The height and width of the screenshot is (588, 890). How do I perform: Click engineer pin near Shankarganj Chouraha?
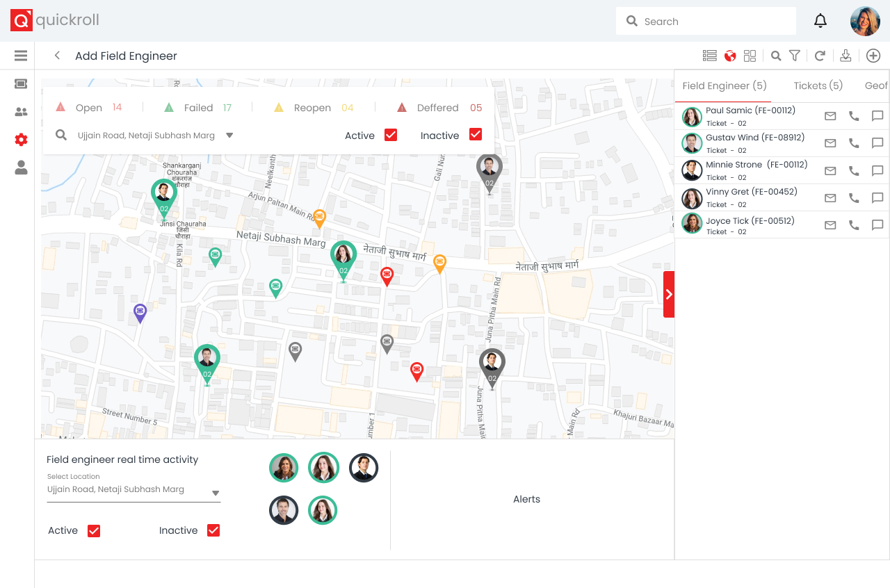164,198
